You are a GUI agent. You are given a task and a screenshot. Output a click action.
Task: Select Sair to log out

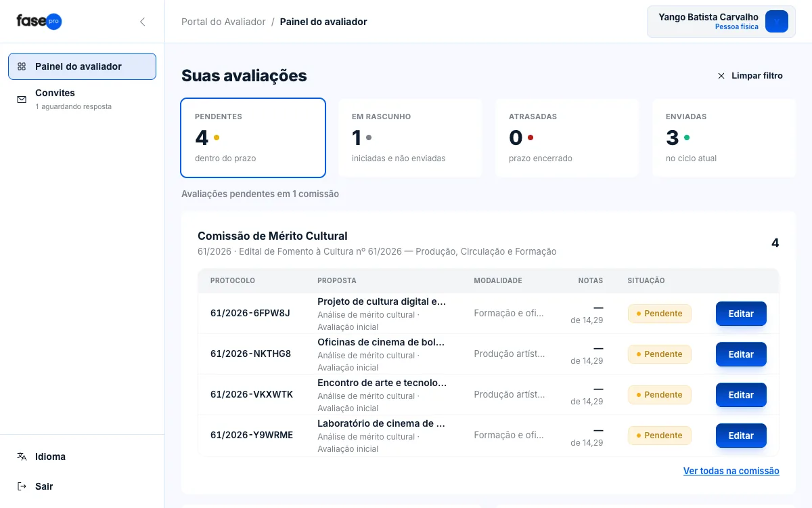coord(82,486)
